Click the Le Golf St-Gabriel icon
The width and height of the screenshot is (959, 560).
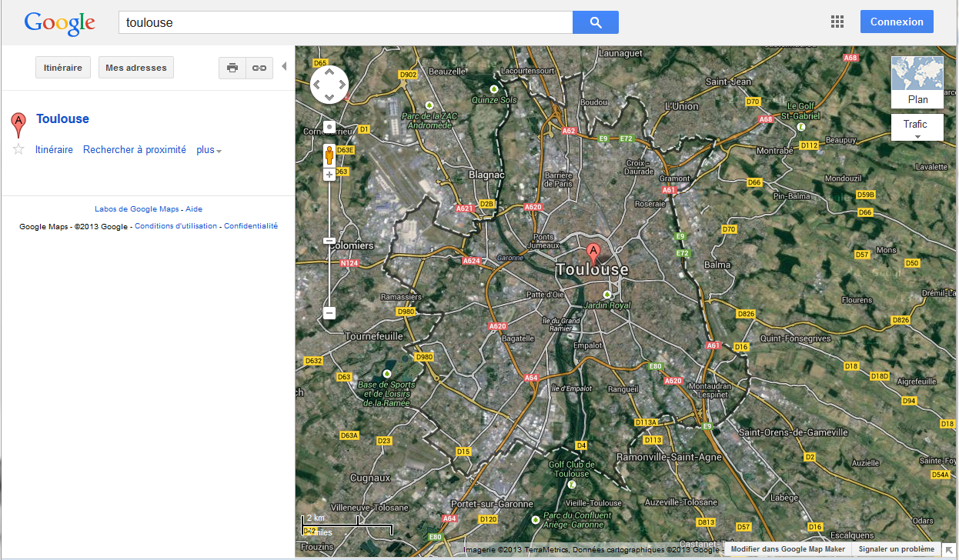[x=801, y=126]
